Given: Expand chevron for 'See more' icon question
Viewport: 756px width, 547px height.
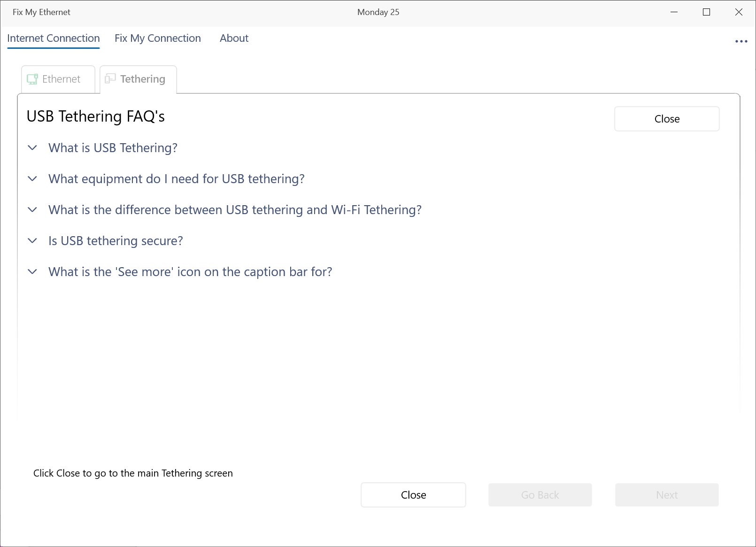Looking at the screenshot, I should [x=32, y=272].
